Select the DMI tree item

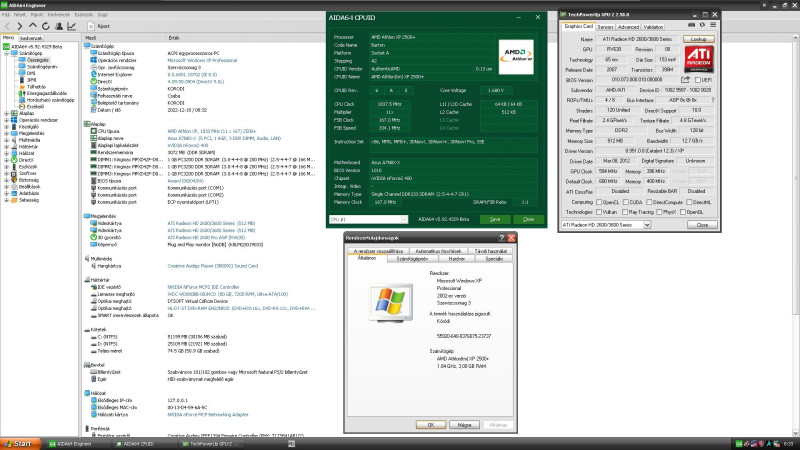coord(31,73)
